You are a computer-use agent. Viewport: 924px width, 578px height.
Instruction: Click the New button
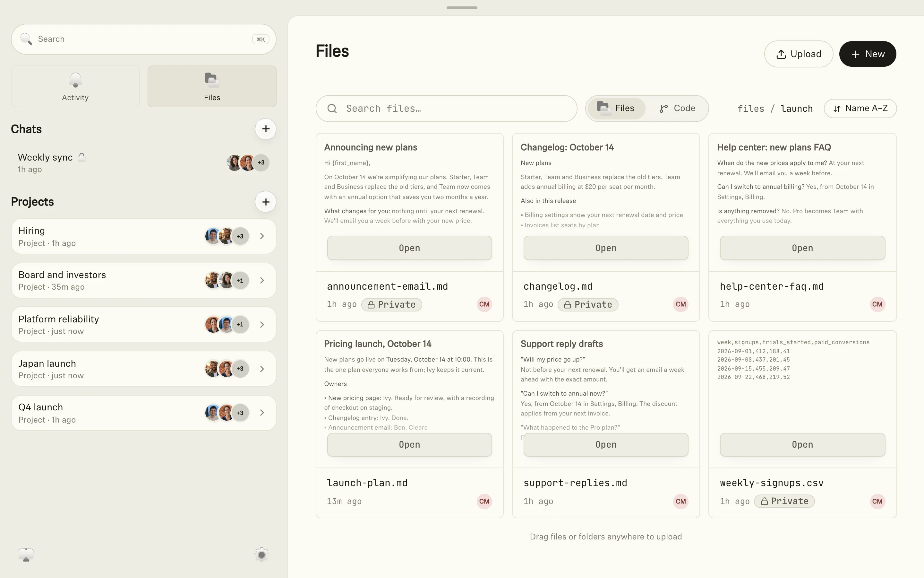click(x=868, y=54)
